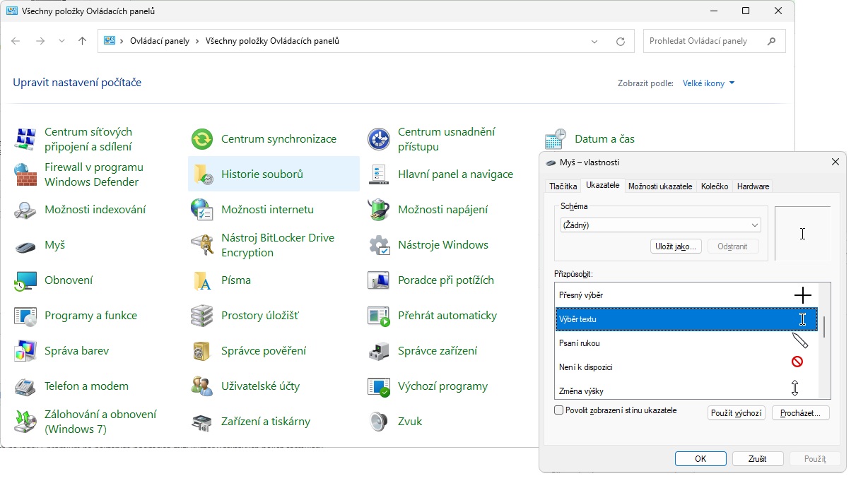Open the Velké ikony view dropdown
868x488 pixels.
(708, 83)
